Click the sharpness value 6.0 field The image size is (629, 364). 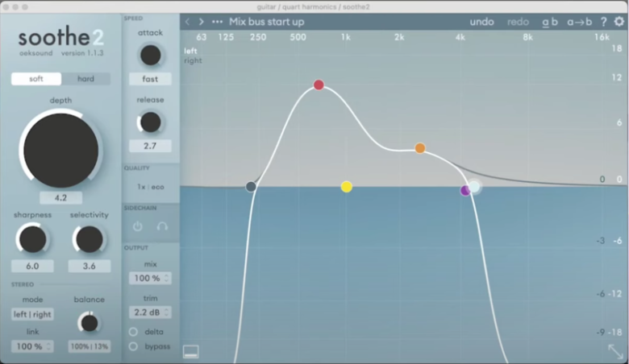32,266
